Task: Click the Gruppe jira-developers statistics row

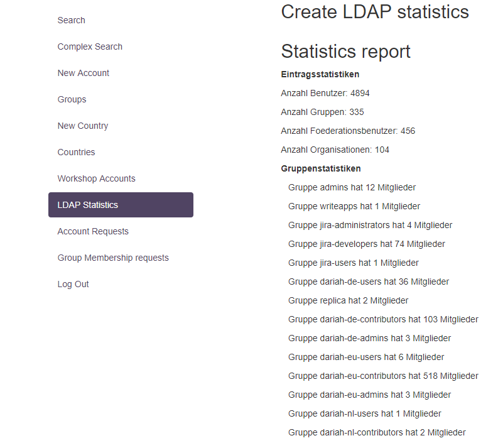Action: click(367, 244)
